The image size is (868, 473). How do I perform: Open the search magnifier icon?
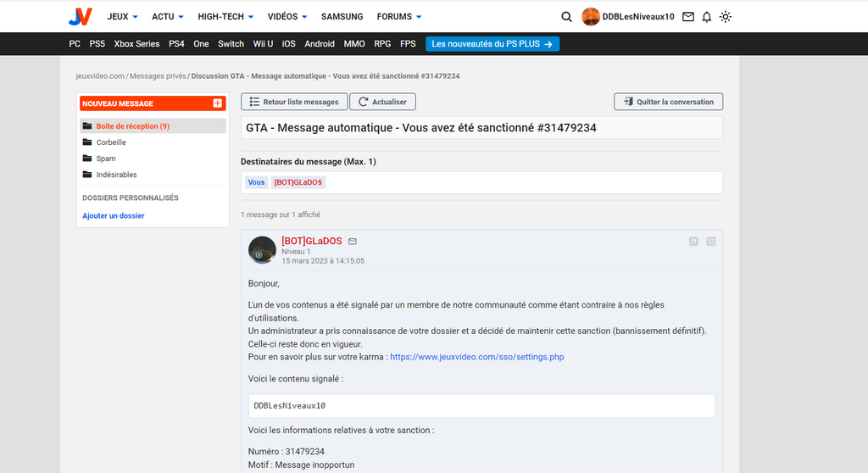(566, 17)
